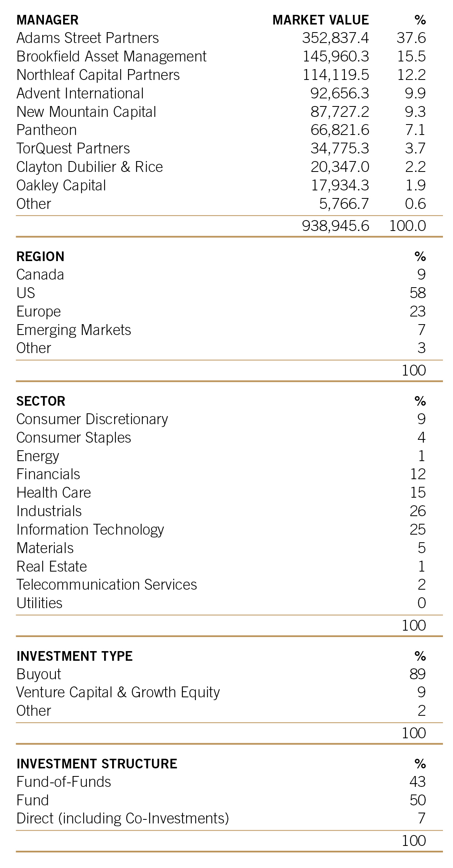Click Direct (including Co-Investments) label
The height and width of the screenshot is (868, 453).
[x=123, y=818]
